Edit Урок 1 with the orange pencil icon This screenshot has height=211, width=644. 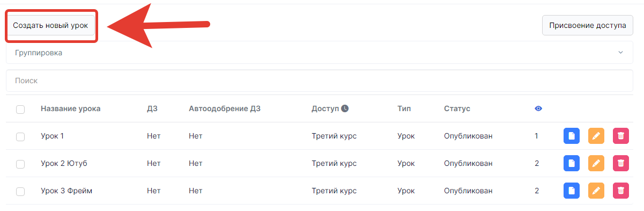tap(596, 136)
